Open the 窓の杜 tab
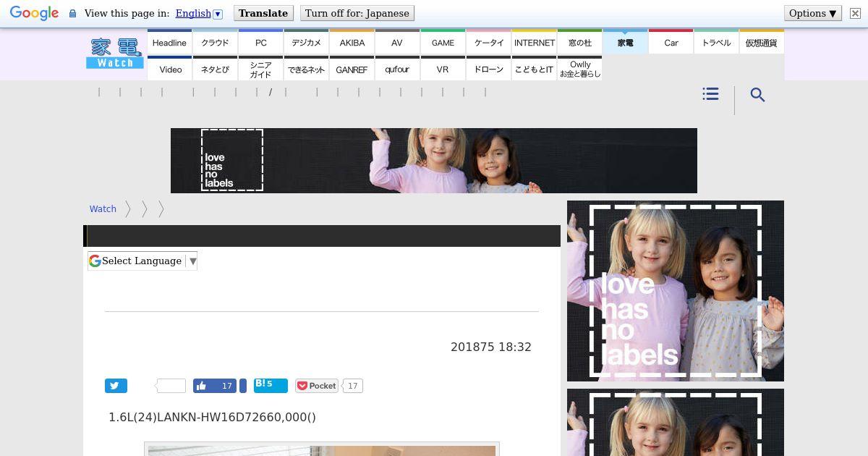 pos(579,42)
